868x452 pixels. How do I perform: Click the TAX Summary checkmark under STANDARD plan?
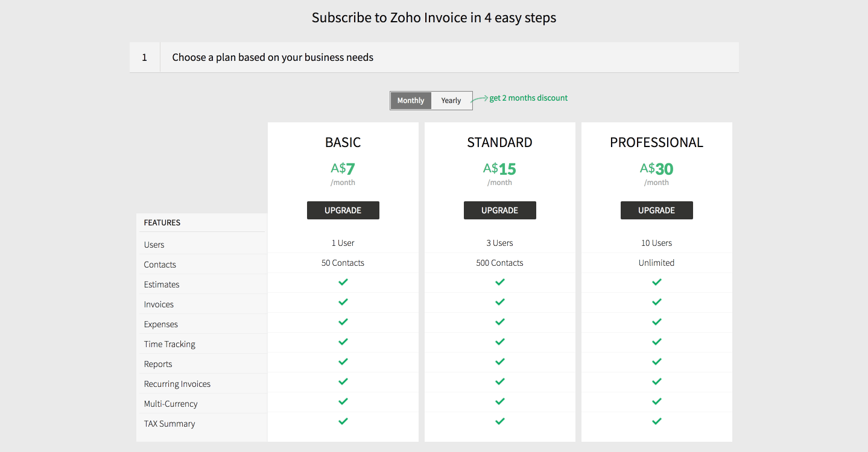[x=499, y=421]
